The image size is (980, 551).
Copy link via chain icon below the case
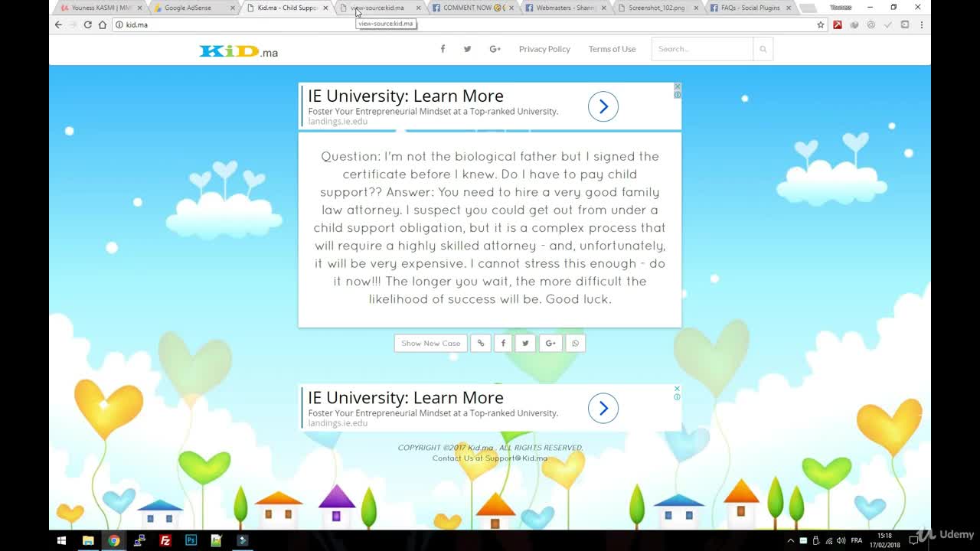tap(481, 343)
